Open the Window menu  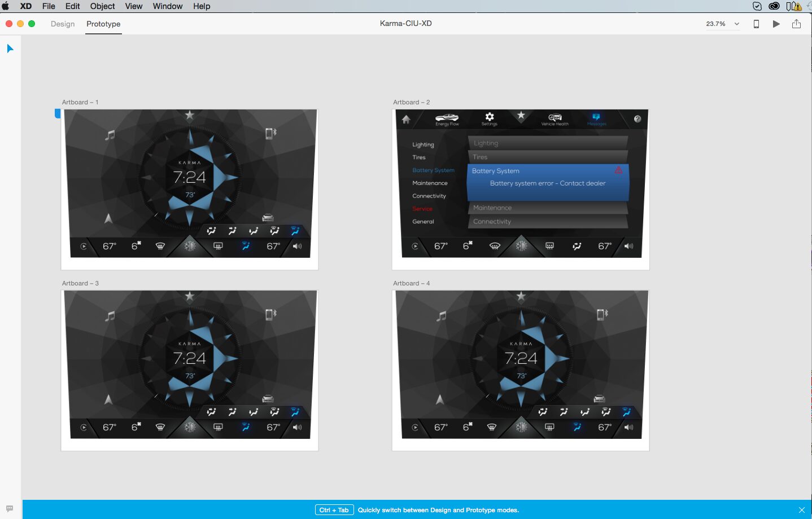[168, 6]
